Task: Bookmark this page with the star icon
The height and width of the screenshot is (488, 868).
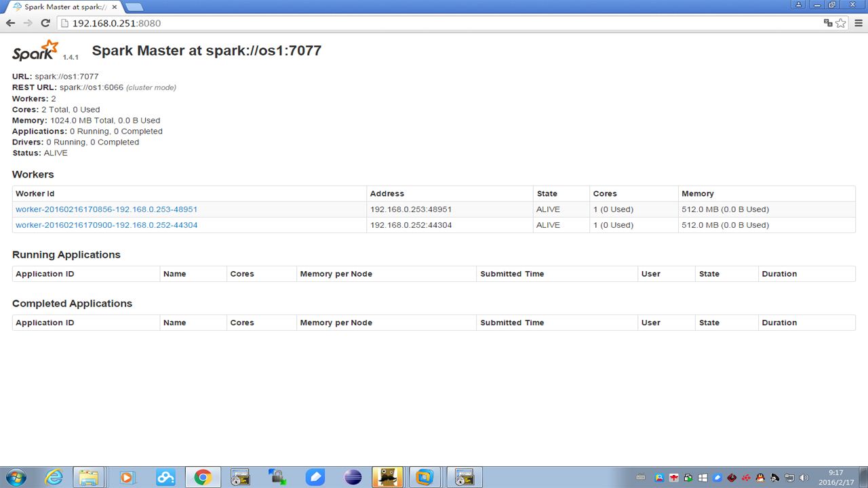Action: (841, 23)
